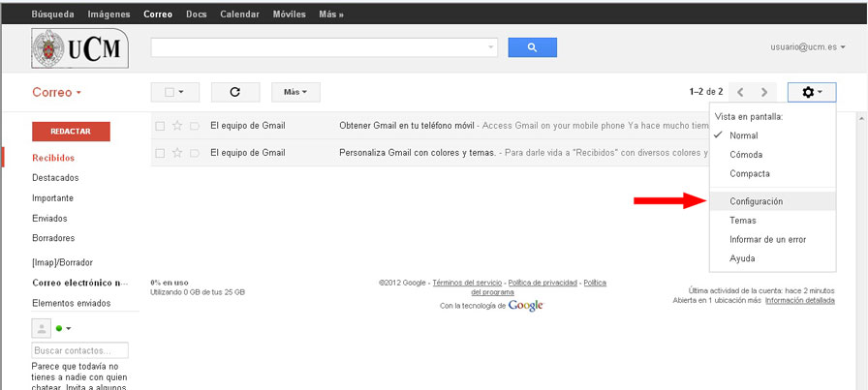This screenshot has width=868, height=390.
Task: Open Imágenes in the top bar
Action: tap(109, 15)
